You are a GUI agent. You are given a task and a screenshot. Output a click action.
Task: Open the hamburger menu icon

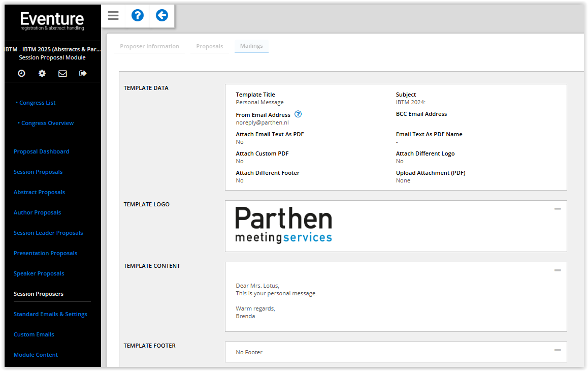pyautogui.click(x=113, y=15)
